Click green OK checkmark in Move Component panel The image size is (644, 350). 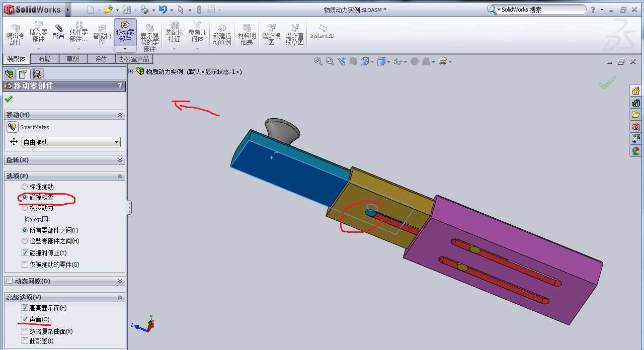point(8,99)
